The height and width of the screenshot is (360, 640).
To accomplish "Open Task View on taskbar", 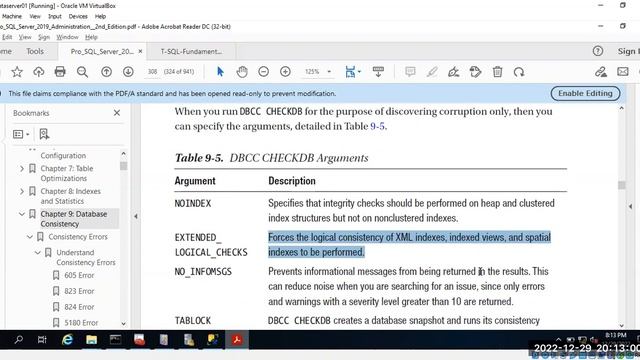I will (x=42, y=340).
